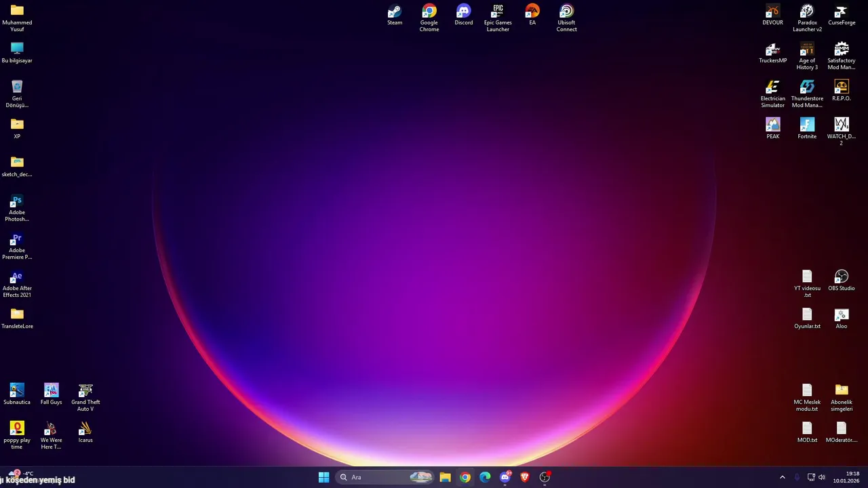Select the XP folder
868x488 pixels.
17,129
